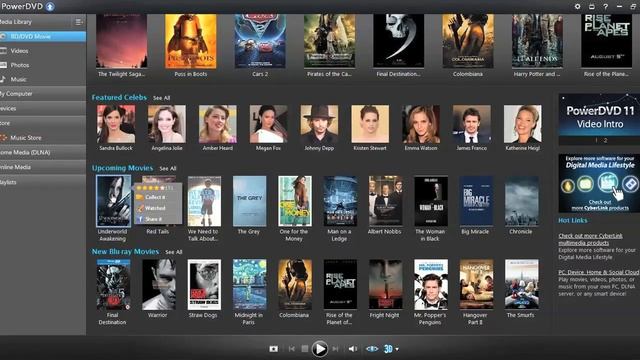Open Kristen Stewart celeb photo

click(370, 124)
